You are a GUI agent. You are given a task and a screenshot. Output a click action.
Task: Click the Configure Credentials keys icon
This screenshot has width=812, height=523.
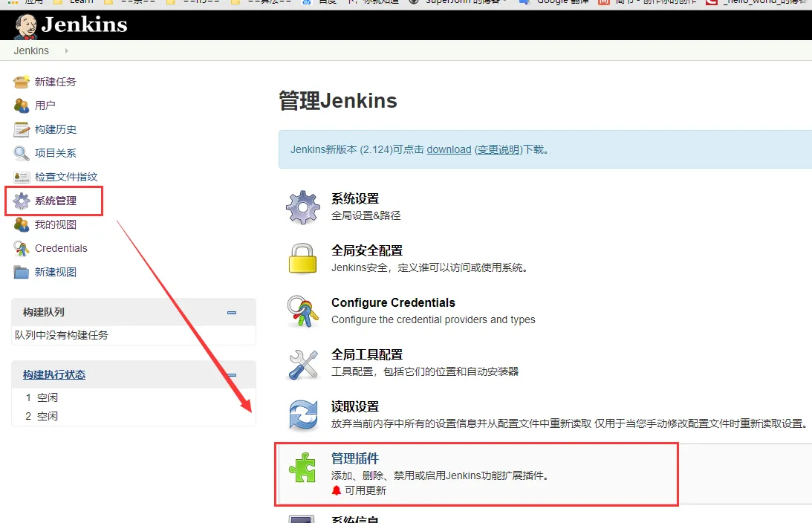pos(303,311)
